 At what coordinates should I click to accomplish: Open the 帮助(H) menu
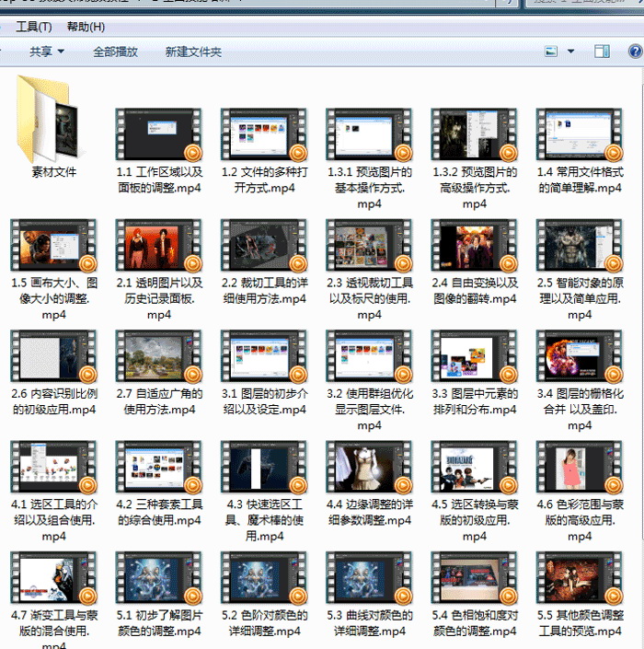[x=86, y=27]
